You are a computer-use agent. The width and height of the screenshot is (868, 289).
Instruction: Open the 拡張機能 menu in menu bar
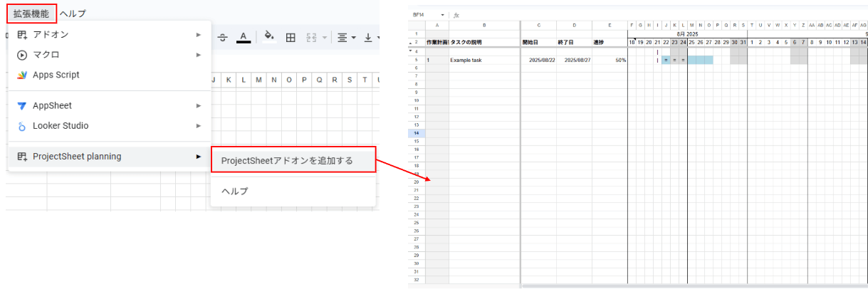click(31, 14)
